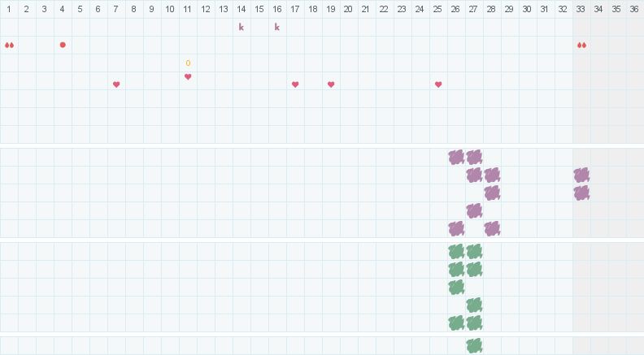Select the red dot marker on day 4
Image resolution: width=644 pixels, height=355 pixels.
pos(63,45)
